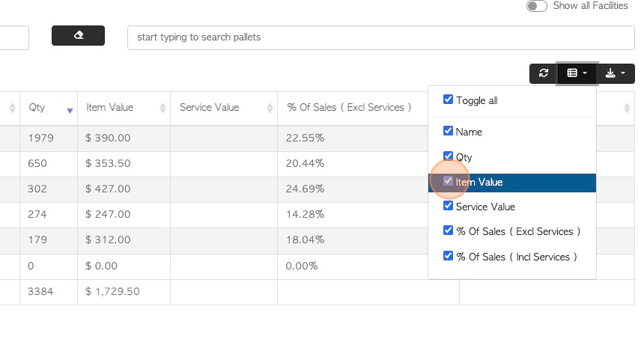644x360 pixels.
Task: Open the column visibility table icon
Action: click(x=572, y=73)
